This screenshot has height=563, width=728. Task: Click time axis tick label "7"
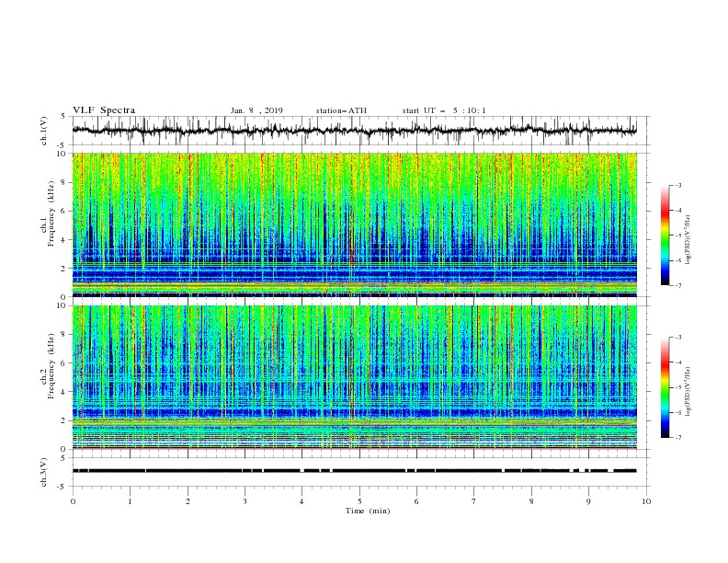474,501
